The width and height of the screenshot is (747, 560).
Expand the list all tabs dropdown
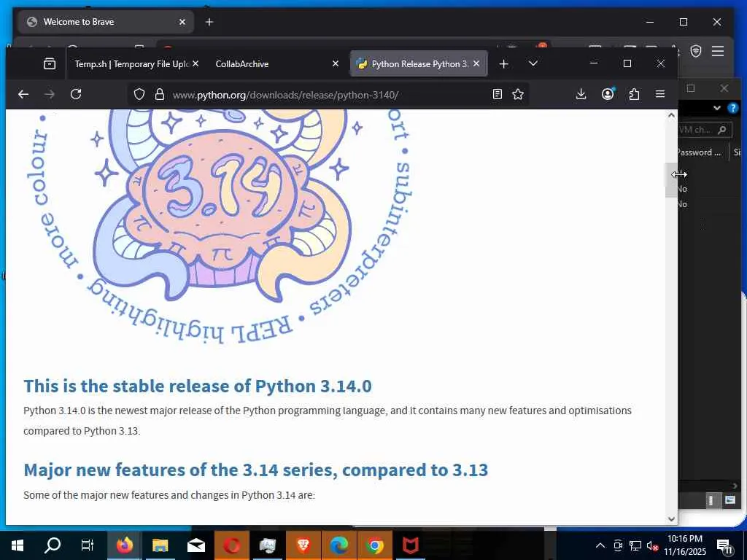pyautogui.click(x=533, y=63)
